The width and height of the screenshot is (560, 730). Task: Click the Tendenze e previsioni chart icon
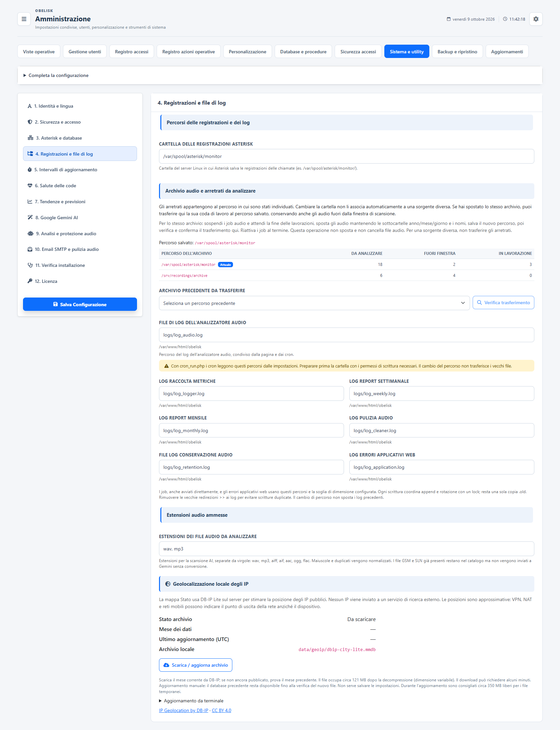[x=30, y=202]
